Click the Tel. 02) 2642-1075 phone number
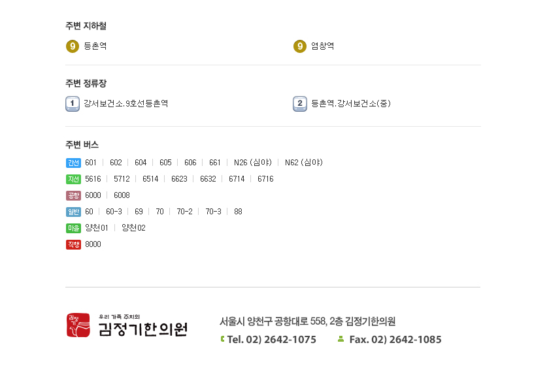 [x=272, y=340]
